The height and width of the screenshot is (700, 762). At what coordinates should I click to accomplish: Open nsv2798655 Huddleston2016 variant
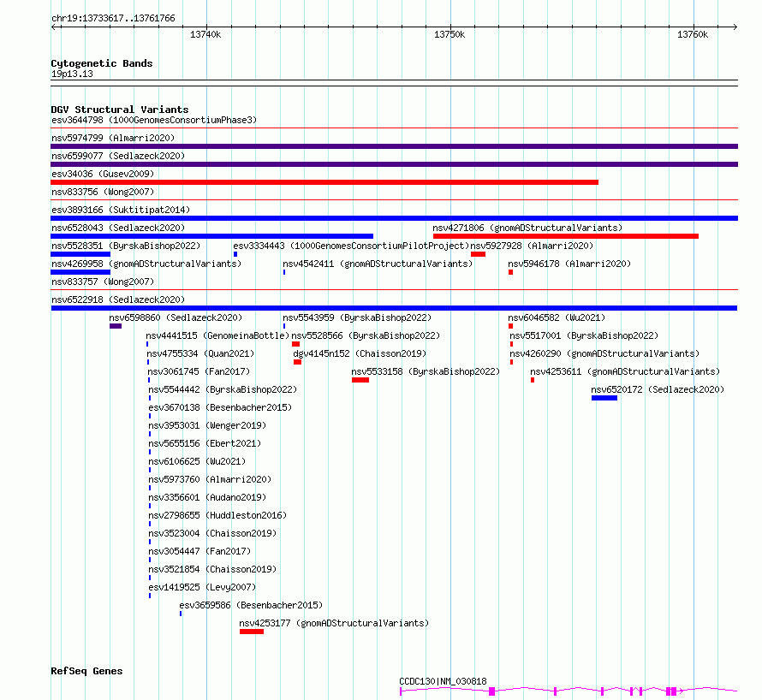pos(217,515)
